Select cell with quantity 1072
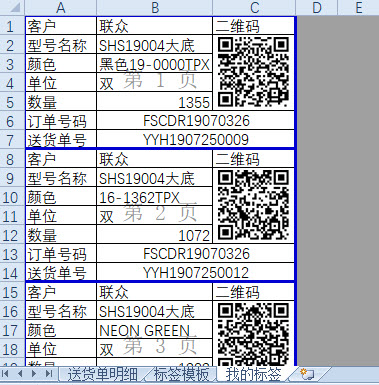This screenshot has width=379, height=385. click(x=154, y=235)
